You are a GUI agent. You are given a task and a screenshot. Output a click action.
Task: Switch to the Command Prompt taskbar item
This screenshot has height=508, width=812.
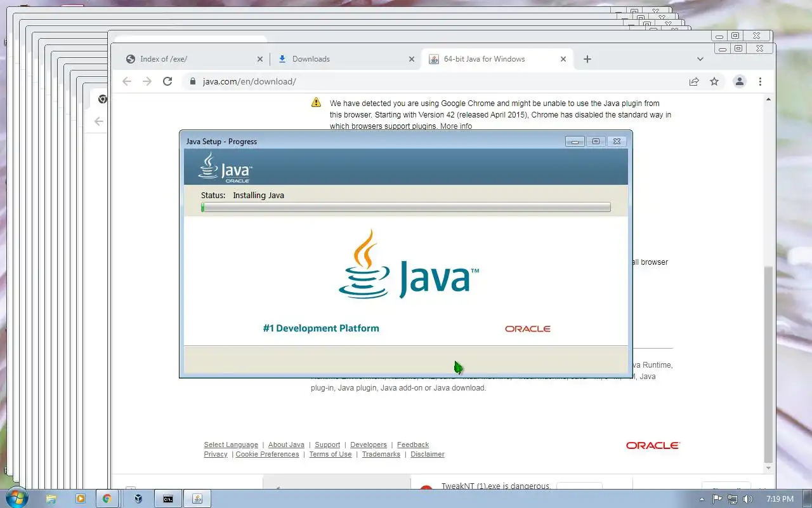pyautogui.click(x=167, y=499)
